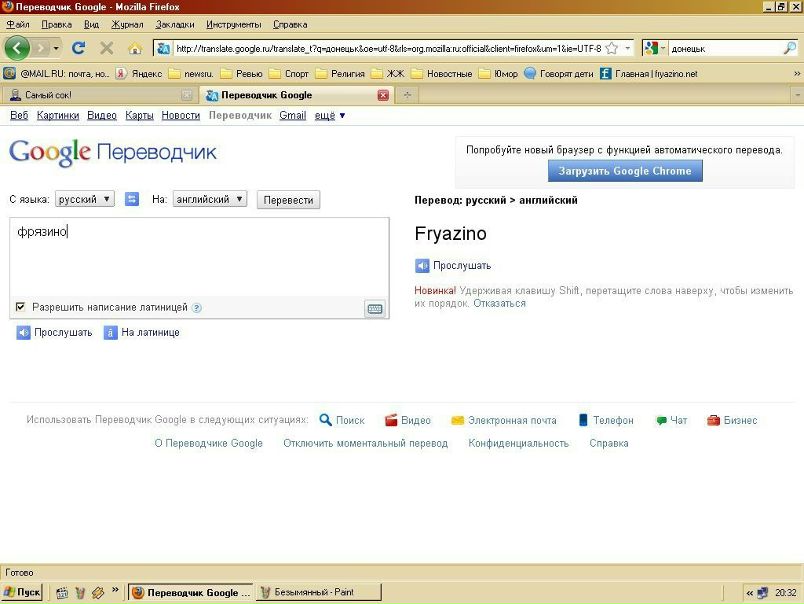Screen dimensions: 804x604
Task: Open the Windows 'Пуск' start button
Action: (23, 592)
